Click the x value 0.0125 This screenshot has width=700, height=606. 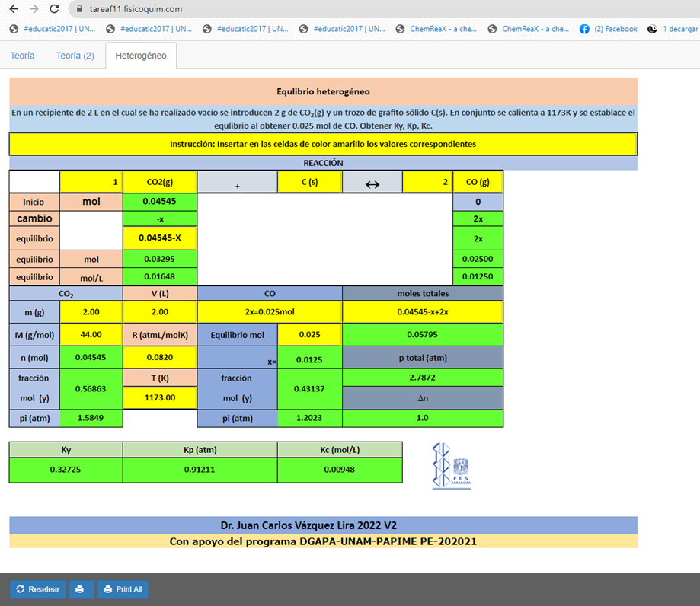310,359
